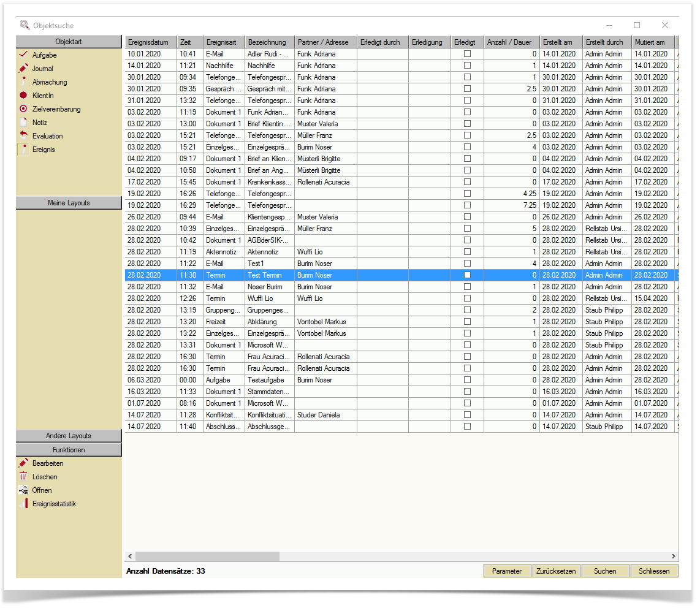Sort by Zeit column header
Viewport: 700px width, 608px height.
coord(190,42)
